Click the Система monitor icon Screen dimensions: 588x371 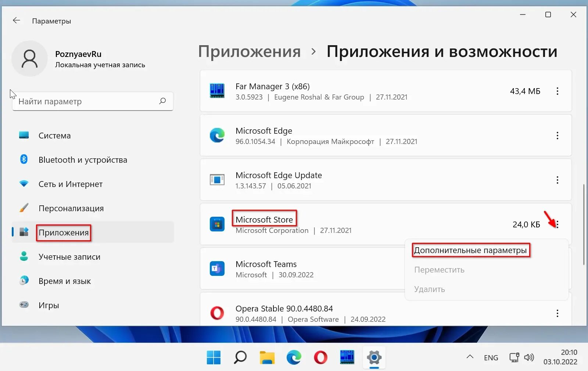(24, 135)
